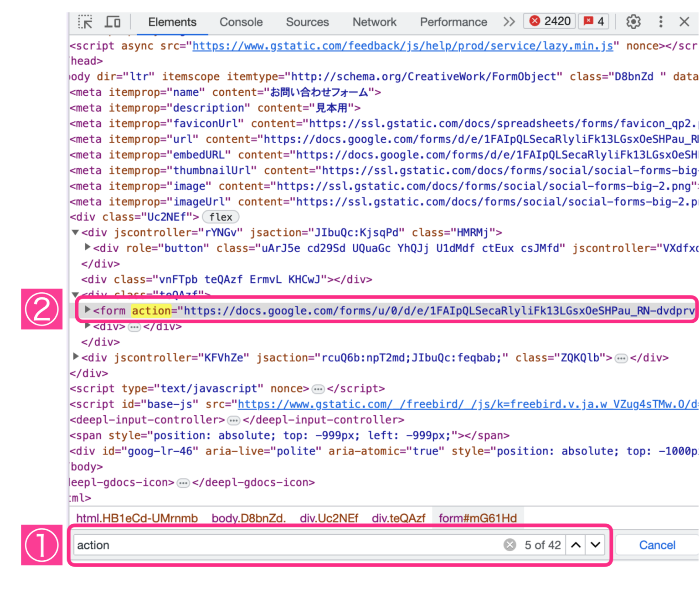Click the Cancel button in search bar
This screenshot has width=700, height=589.
657,544
